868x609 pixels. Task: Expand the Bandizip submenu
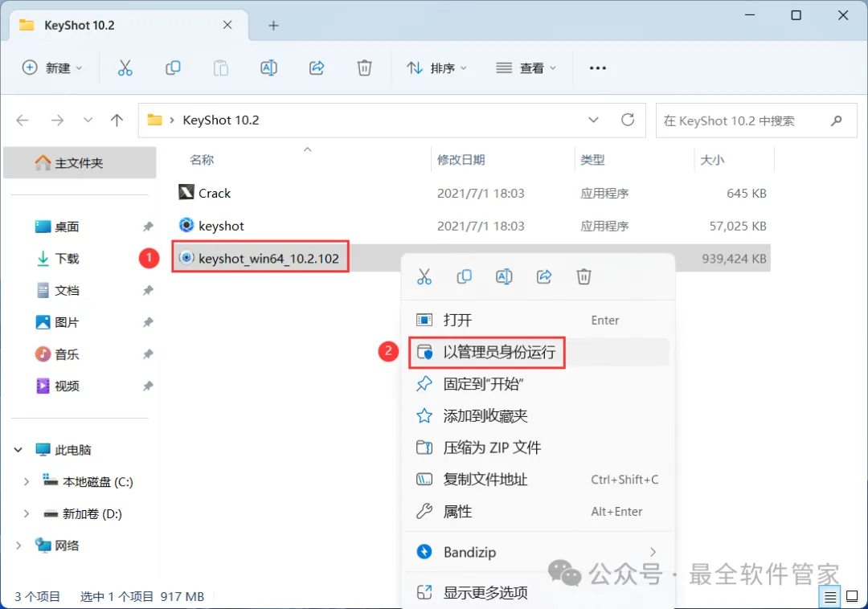[653, 552]
